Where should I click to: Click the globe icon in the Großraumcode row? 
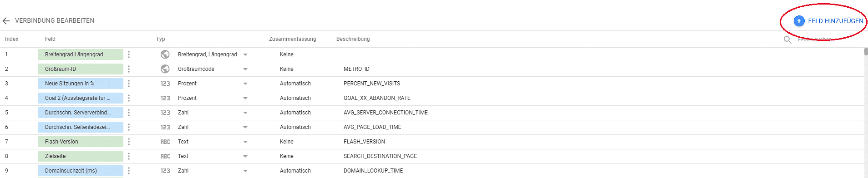165,69
